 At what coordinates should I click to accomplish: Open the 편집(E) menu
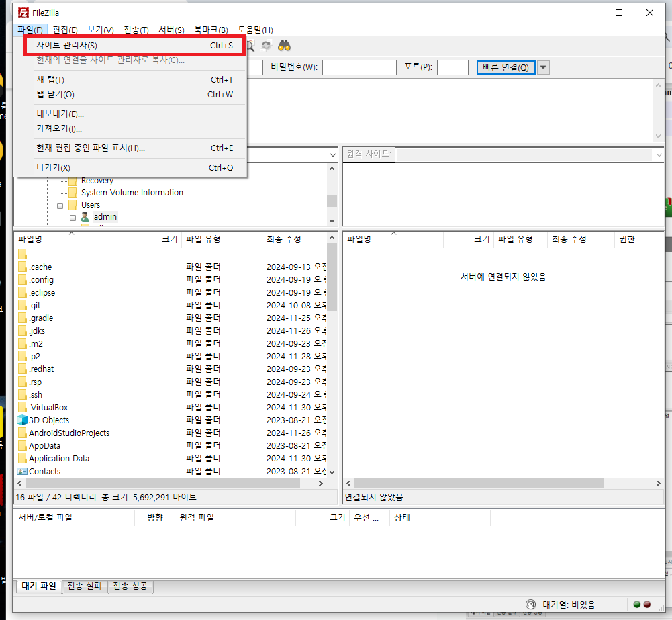pyautogui.click(x=64, y=30)
